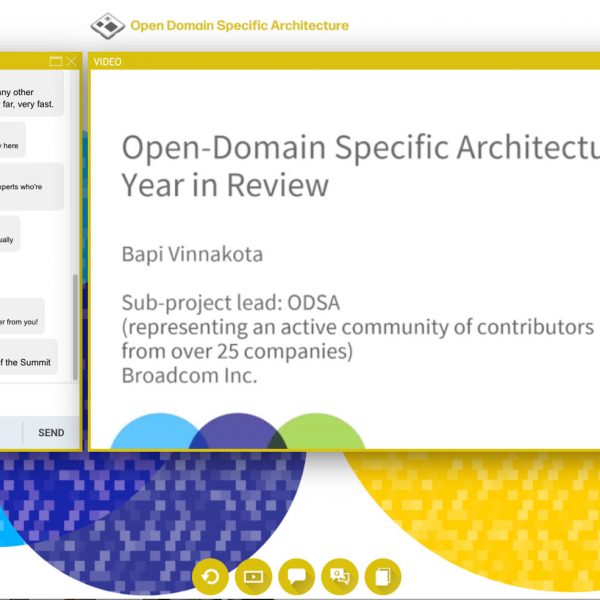Click the 'Open Domain Specific Architecture' header text
The image size is (600, 600).
point(239,25)
